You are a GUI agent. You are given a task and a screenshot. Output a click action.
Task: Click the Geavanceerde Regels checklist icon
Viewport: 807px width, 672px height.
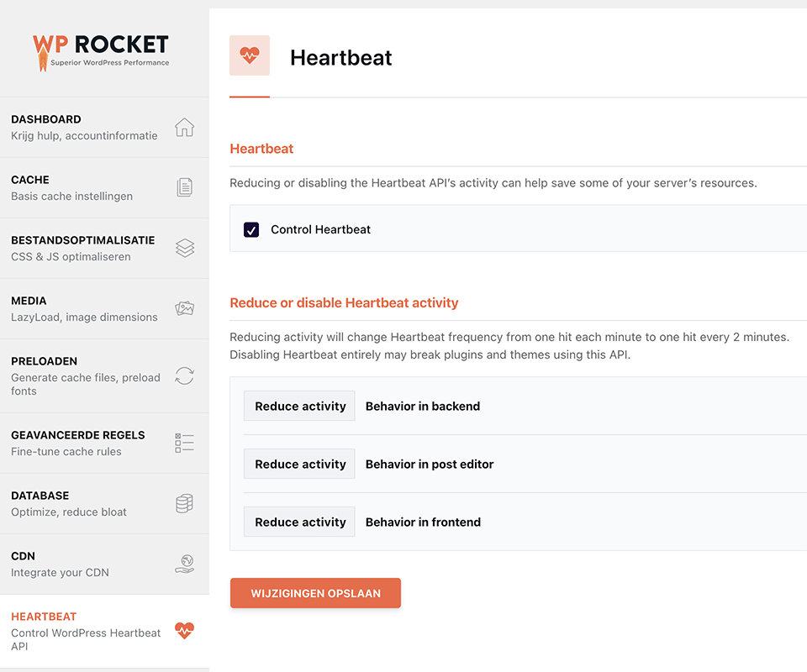[184, 444]
